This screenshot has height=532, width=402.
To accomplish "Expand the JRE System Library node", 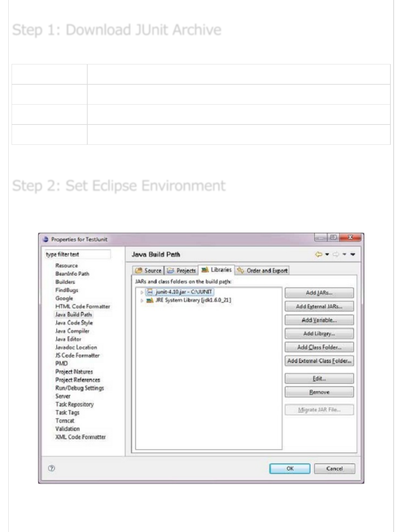I will pos(142,300).
